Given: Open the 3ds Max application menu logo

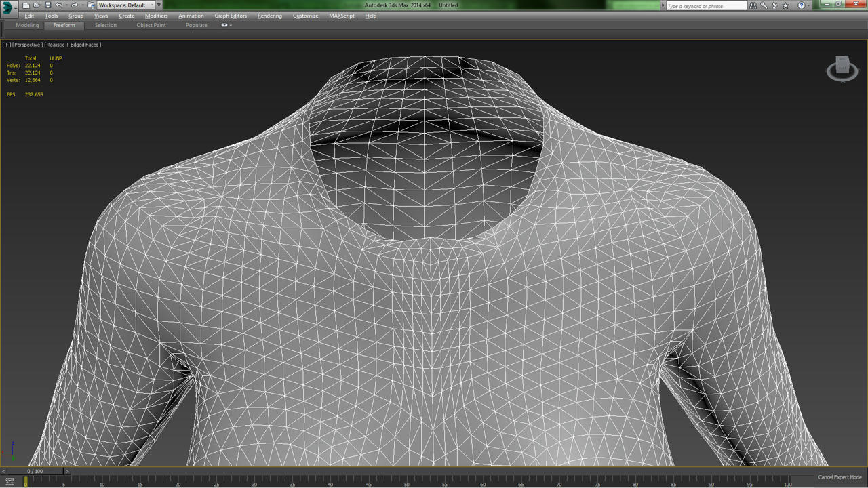Looking at the screenshot, I should [x=8, y=7].
